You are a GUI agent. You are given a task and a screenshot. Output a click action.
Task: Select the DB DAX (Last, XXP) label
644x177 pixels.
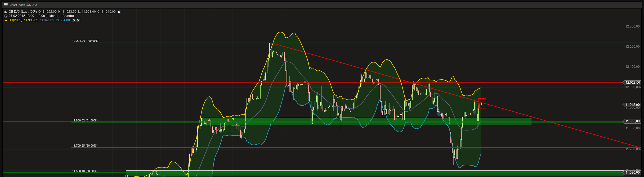click(23, 12)
